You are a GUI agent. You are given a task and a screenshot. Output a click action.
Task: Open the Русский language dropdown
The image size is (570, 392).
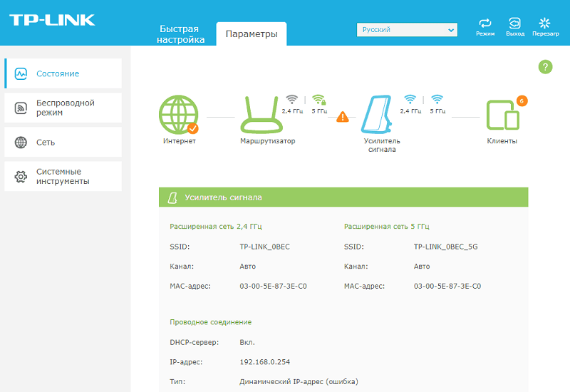click(407, 30)
